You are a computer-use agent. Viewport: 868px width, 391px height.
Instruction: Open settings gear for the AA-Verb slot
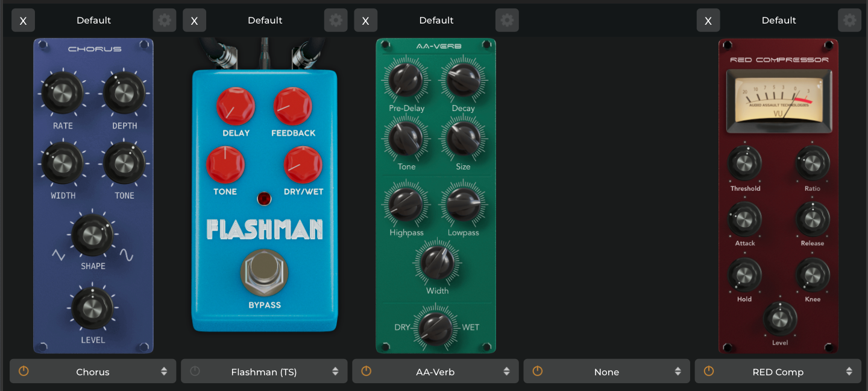tap(507, 21)
